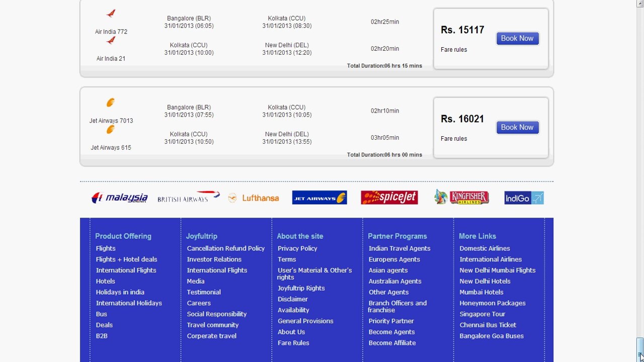
Task: Click the scrollbar up arrow
Action: click(640, 4)
